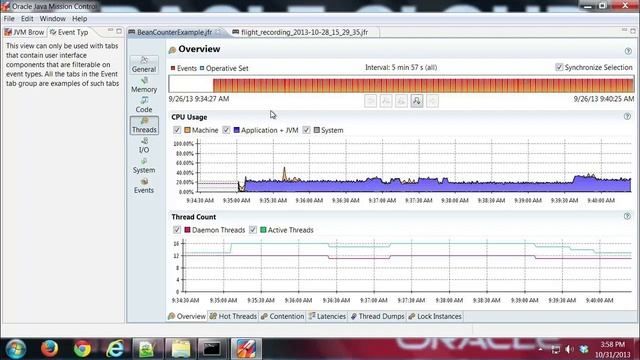Open the Code tab group

[144, 105]
